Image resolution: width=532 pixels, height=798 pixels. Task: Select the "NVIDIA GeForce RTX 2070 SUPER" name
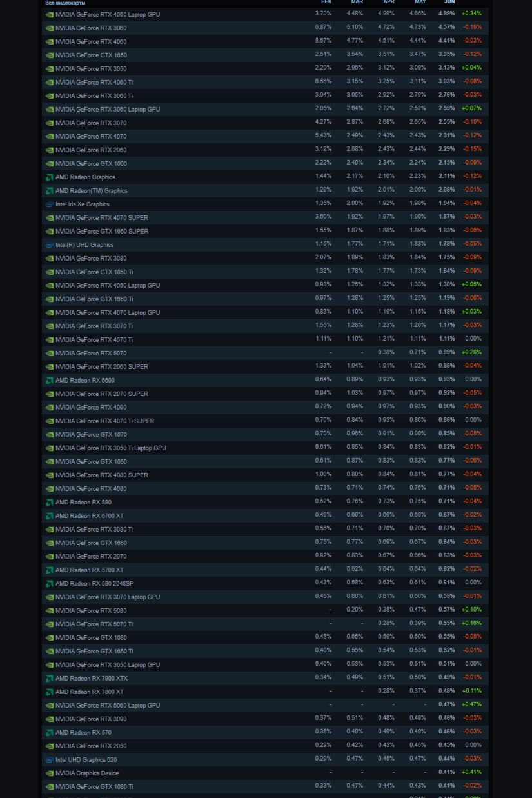point(102,394)
